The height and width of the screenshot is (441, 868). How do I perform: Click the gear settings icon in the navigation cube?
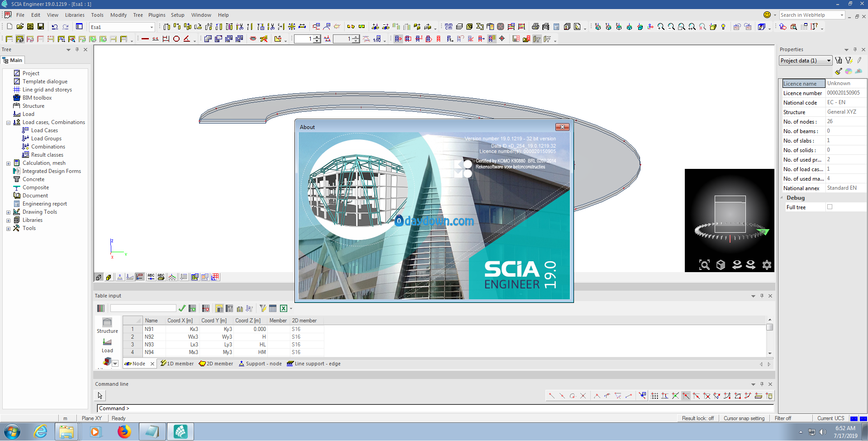(767, 265)
